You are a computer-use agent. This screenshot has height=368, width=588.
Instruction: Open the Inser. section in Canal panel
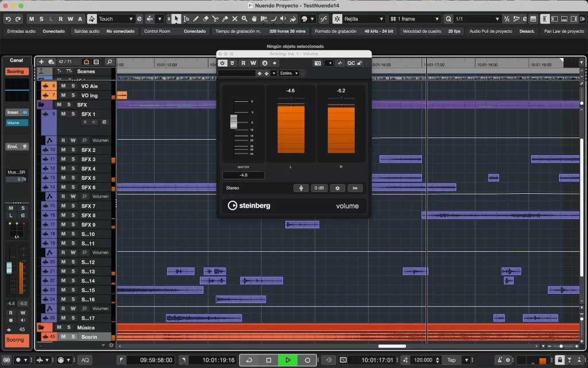13,112
